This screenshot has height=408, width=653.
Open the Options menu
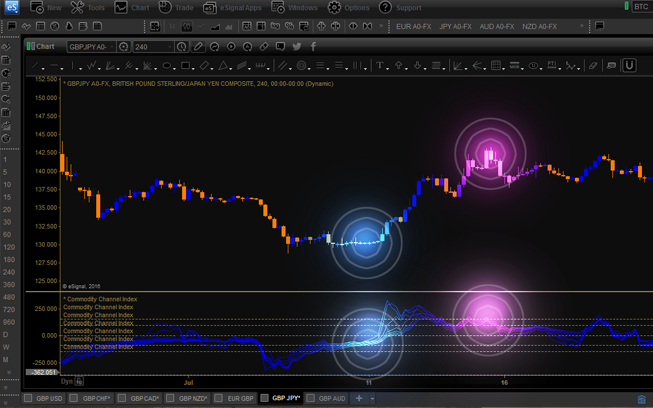348,7
